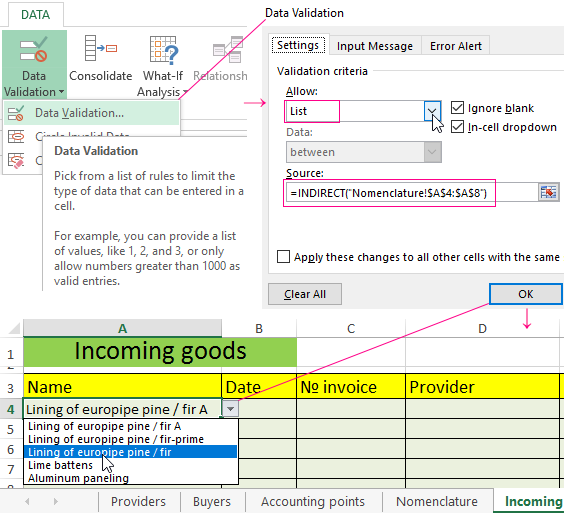The image size is (564, 514).
Task: Click the Relationships icon
Action: (228, 50)
